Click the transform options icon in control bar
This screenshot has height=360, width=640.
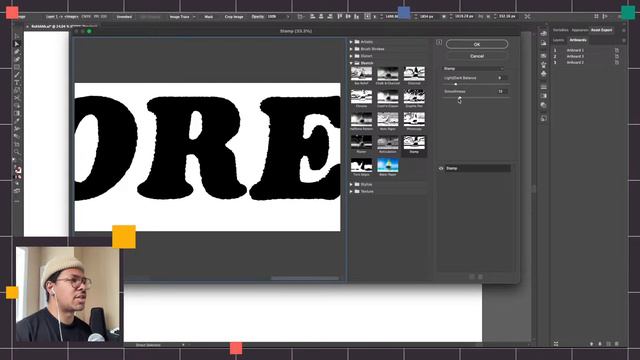click(527, 16)
